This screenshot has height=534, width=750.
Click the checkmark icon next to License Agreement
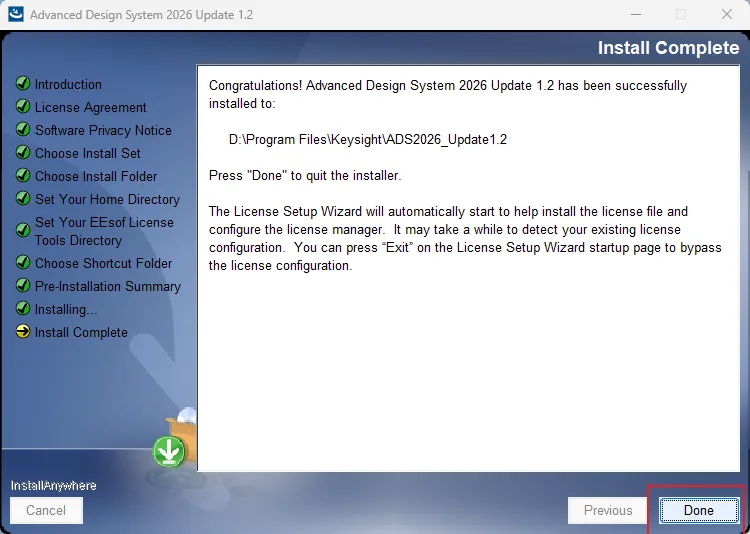[22, 106]
